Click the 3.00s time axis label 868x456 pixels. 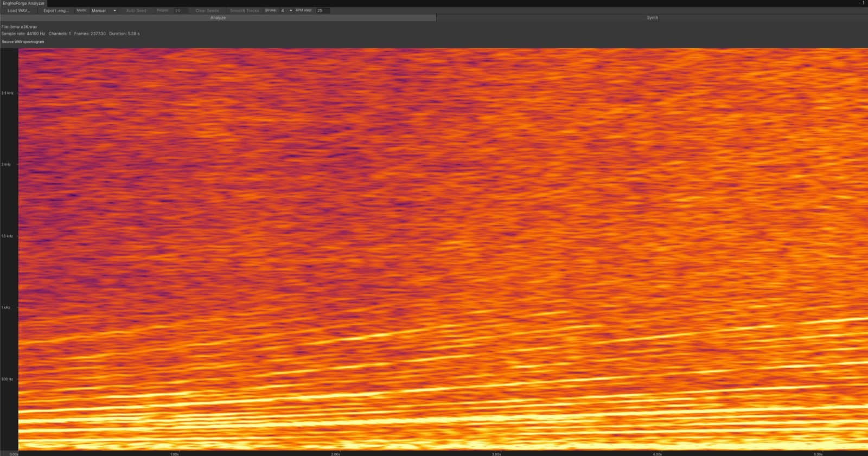496,454
